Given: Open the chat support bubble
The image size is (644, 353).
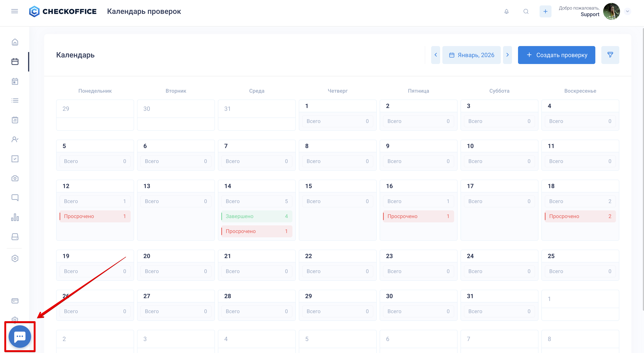Looking at the screenshot, I should [20, 336].
